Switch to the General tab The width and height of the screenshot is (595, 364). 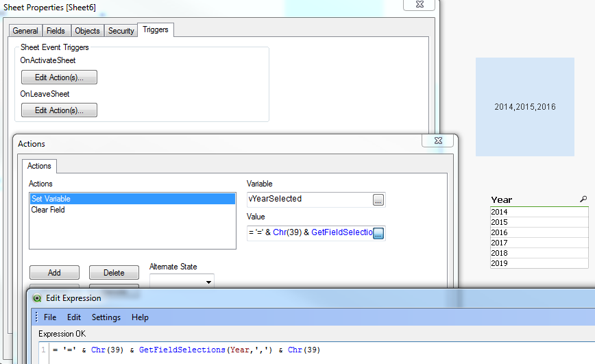click(25, 31)
